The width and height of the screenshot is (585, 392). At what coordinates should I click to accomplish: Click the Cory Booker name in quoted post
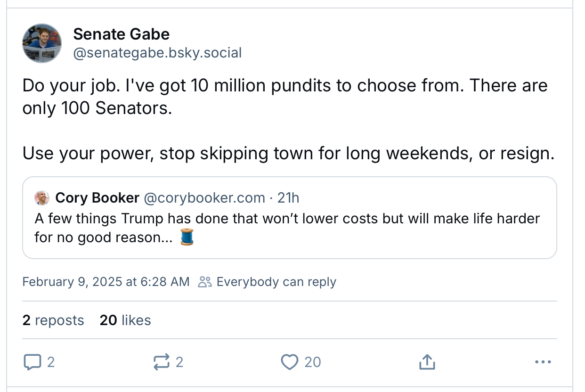point(97,198)
